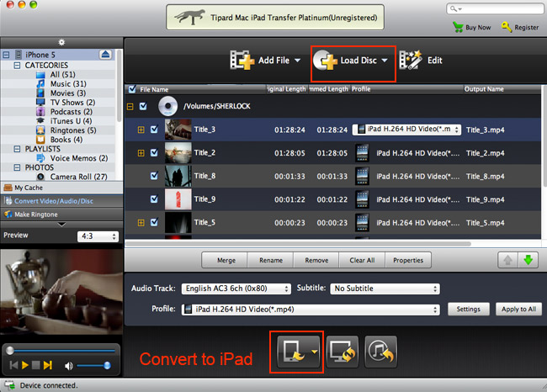
Task: Open the Add File dropdown arrow
Action: click(x=297, y=61)
